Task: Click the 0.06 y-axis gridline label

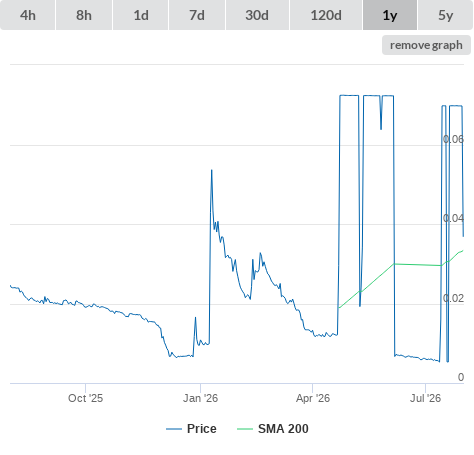Action: (453, 139)
